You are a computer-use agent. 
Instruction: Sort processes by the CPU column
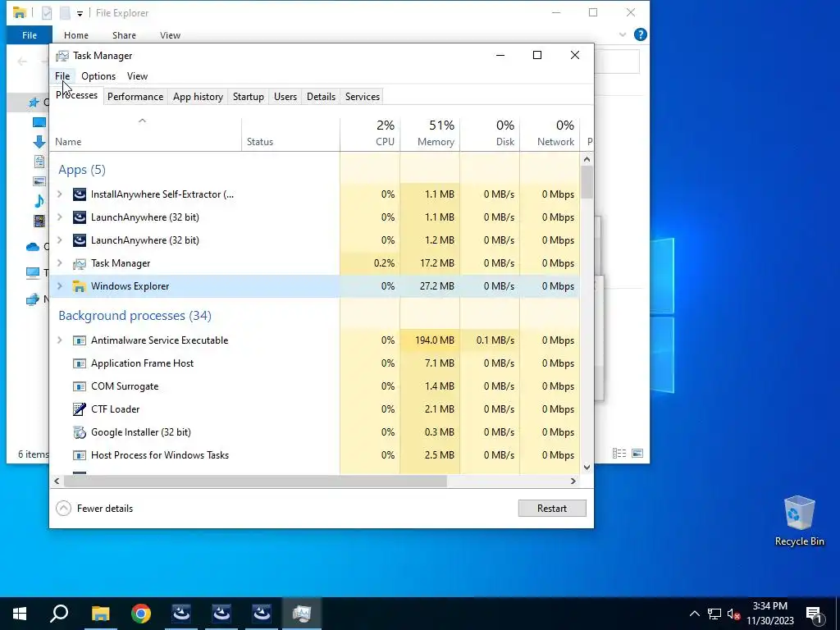(370, 134)
